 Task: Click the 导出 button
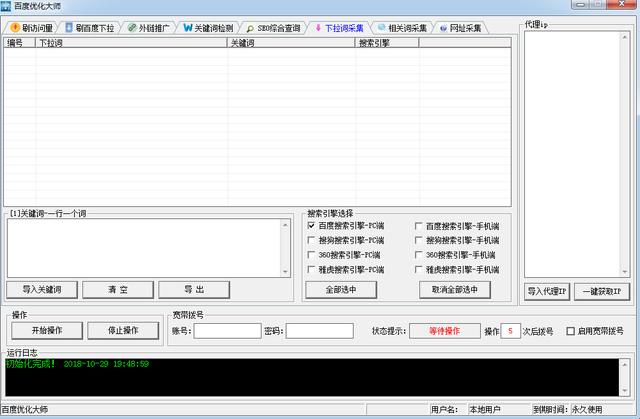click(194, 290)
